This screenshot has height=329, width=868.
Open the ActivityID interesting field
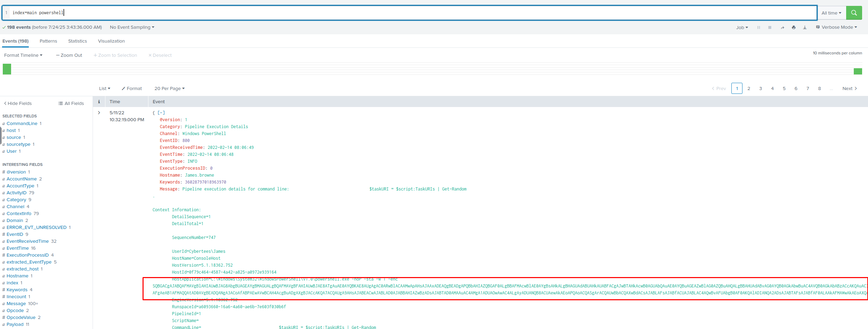16,193
